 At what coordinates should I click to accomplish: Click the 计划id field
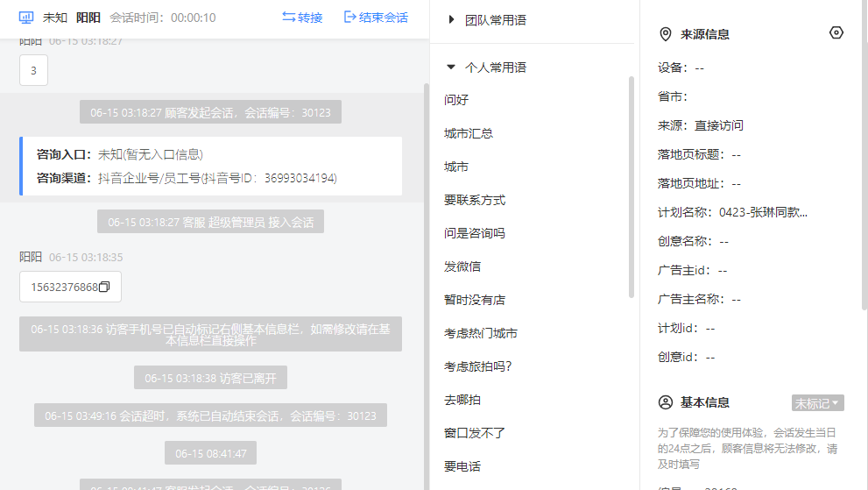(687, 328)
